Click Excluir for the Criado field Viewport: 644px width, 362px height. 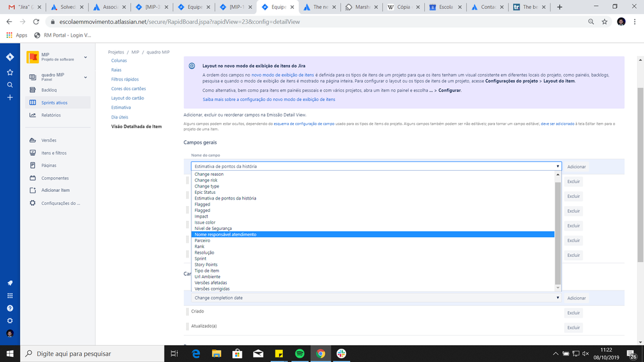[573, 313]
